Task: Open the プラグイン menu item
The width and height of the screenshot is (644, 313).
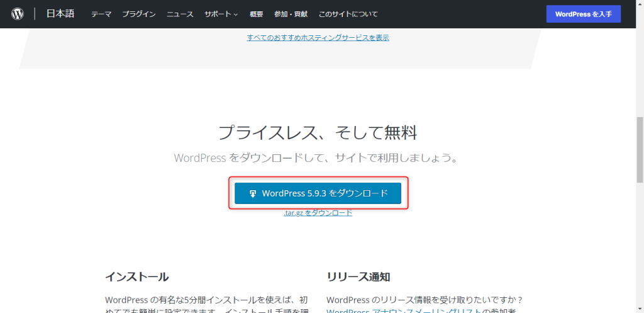Action: click(x=139, y=14)
